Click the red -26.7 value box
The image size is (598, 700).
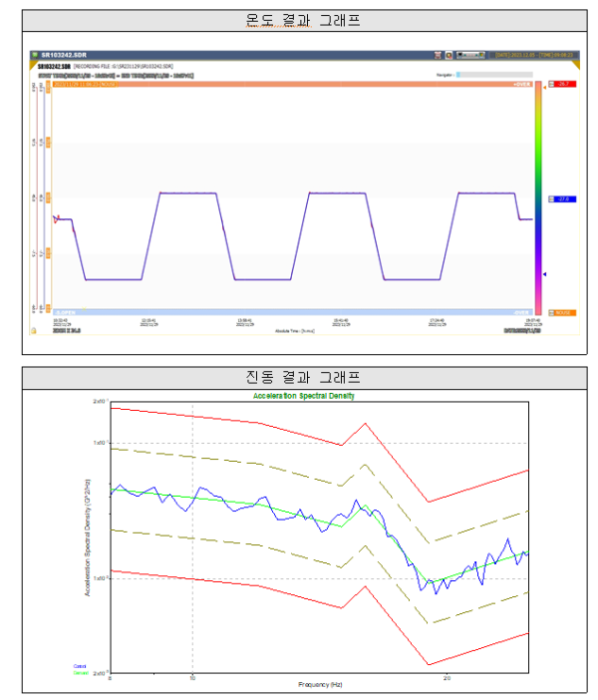(x=565, y=84)
